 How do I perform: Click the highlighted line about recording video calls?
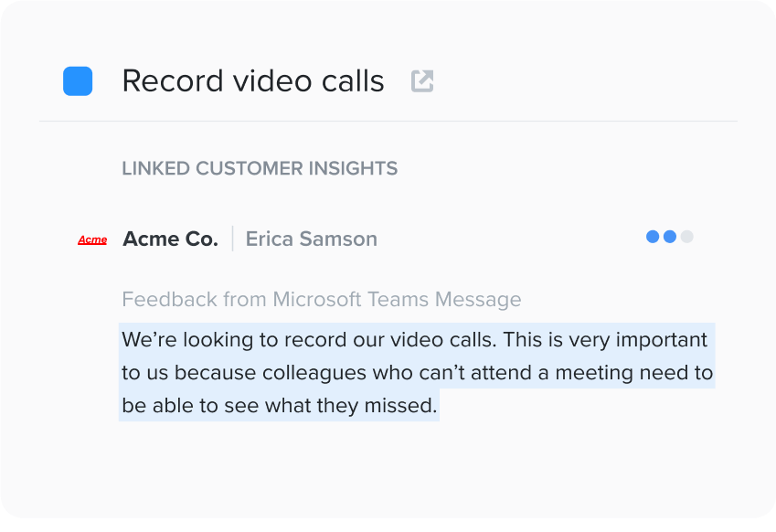click(415, 339)
